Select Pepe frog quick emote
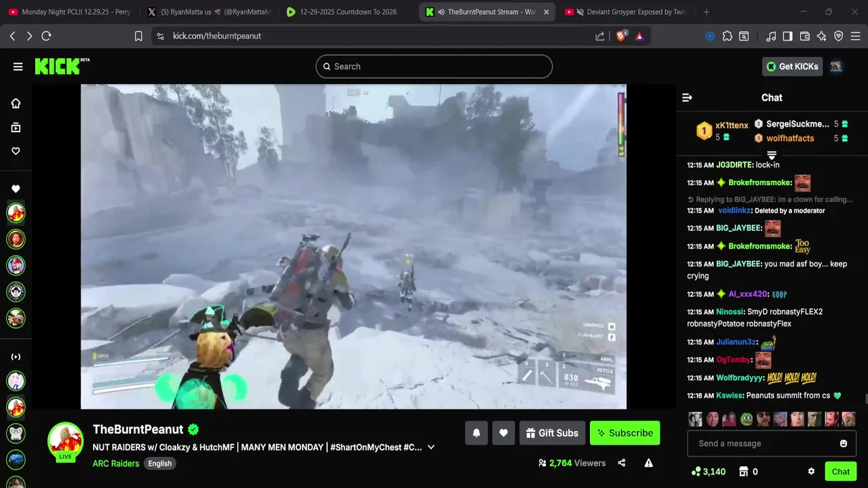The width and height of the screenshot is (868, 488). (x=746, y=419)
